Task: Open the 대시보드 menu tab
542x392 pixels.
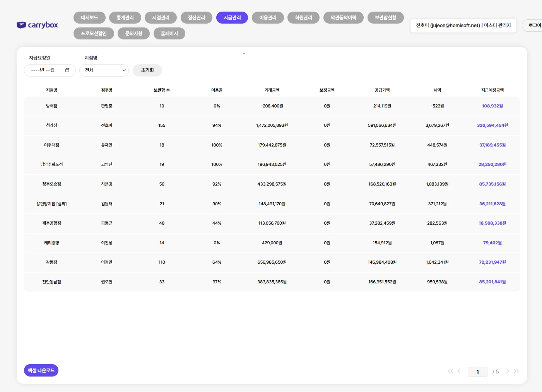Action: 89,18
